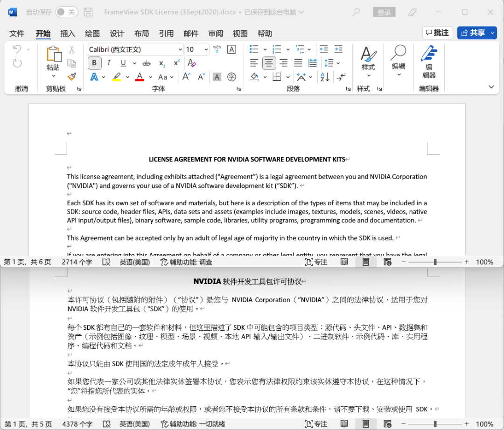504x430 pixels.
Task: Adjust zoom slider in top window status bar
Action: [435, 262]
